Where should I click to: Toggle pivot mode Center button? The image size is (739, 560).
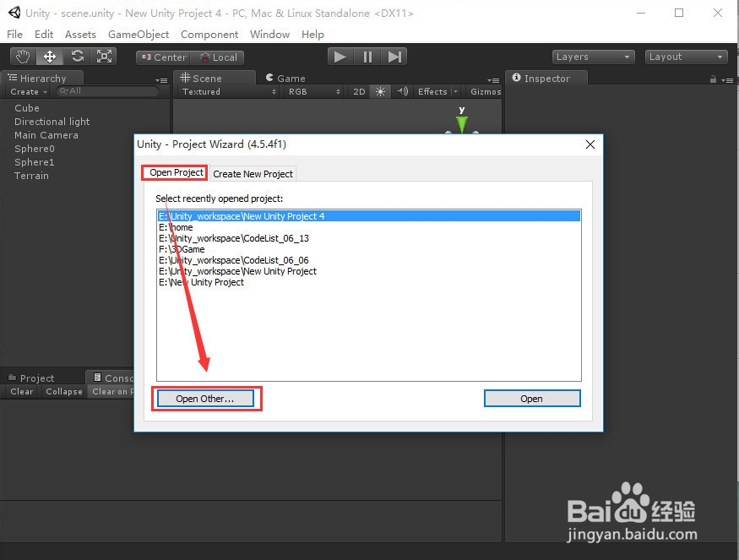coord(164,57)
